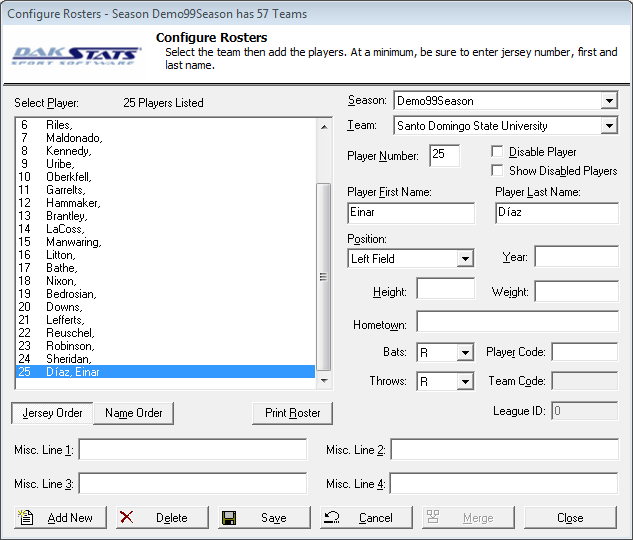Viewport: 633px width, 540px height.
Task: Click the player list scrollbar up arrow
Action: [x=323, y=126]
